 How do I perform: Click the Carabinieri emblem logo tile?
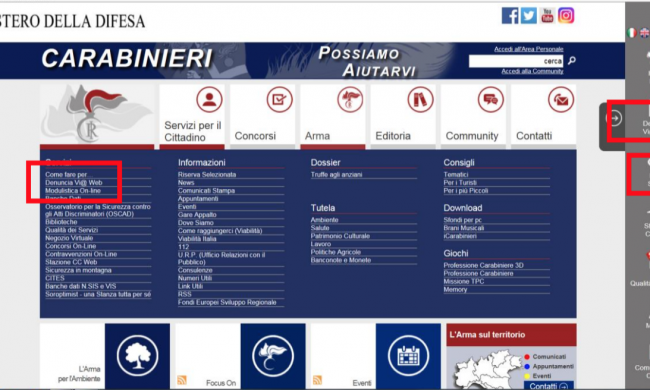[97, 115]
